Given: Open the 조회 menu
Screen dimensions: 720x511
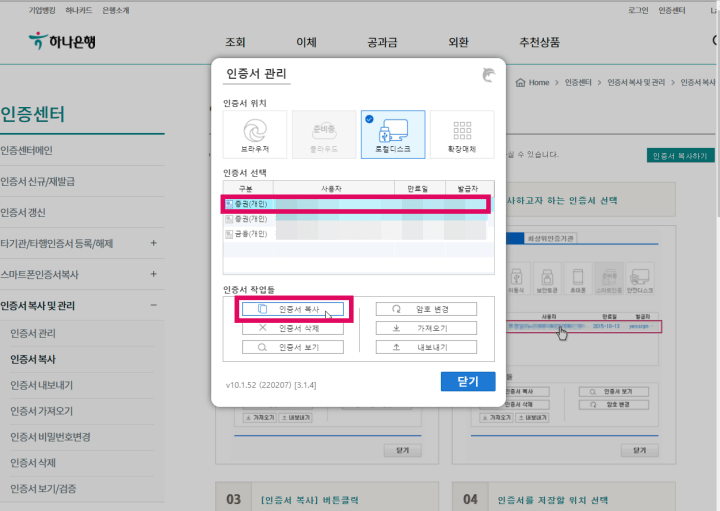Looking at the screenshot, I should (235, 42).
